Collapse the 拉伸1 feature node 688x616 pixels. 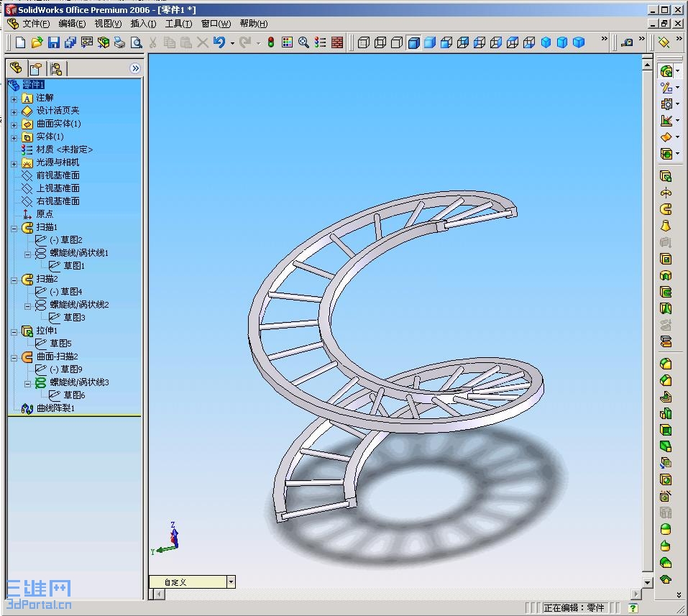point(14,332)
